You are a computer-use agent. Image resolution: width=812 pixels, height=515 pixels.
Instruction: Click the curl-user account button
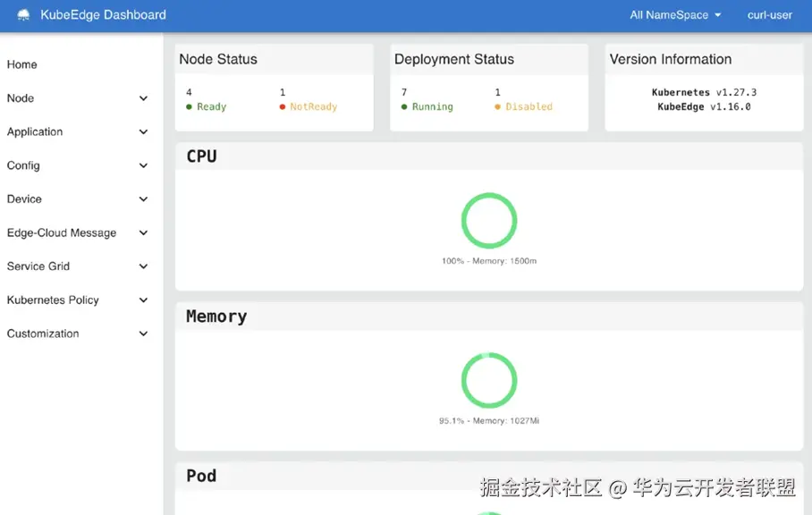coord(770,15)
